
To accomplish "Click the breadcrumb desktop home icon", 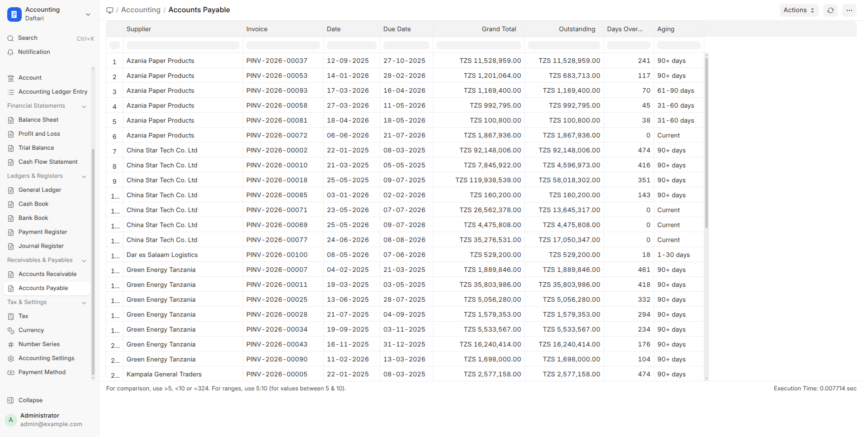I will point(110,10).
